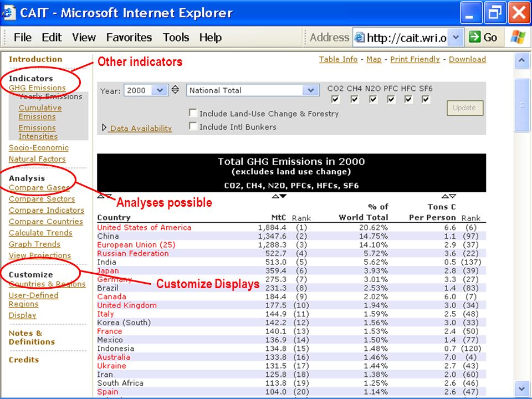Image resolution: width=532 pixels, height=399 pixels.
Task: Open the Edit menu
Action: click(52, 37)
